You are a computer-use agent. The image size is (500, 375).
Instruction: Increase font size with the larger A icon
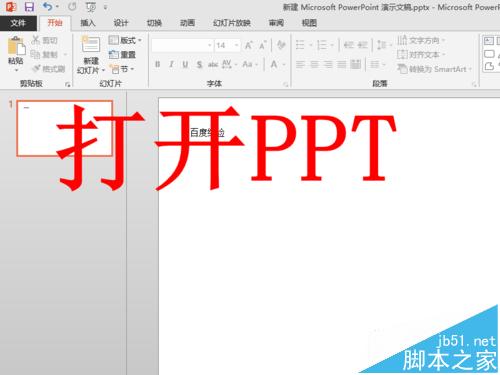click(x=249, y=45)
